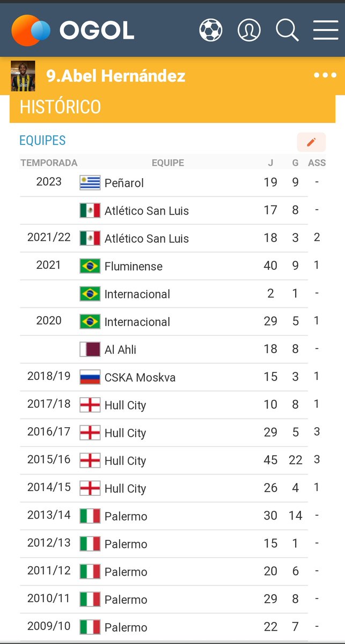Open the hamburger menu
The width and height of the screenshot is (345, 644).
(325, 30)
